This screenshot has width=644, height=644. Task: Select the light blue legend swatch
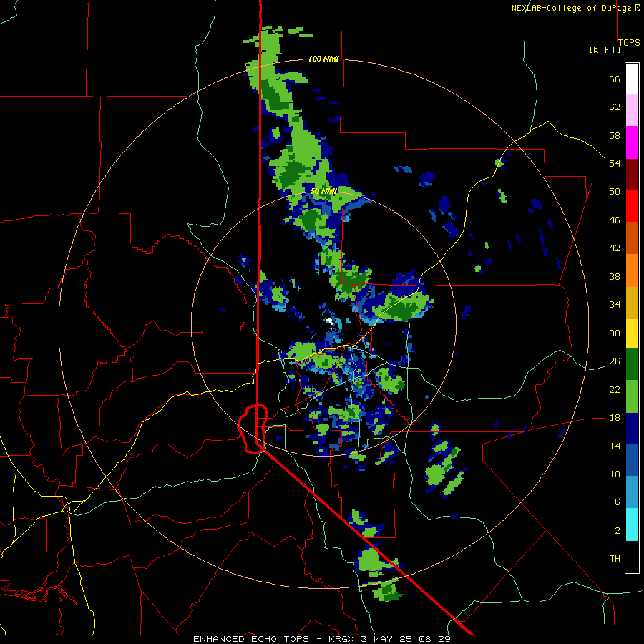(632, 492)
